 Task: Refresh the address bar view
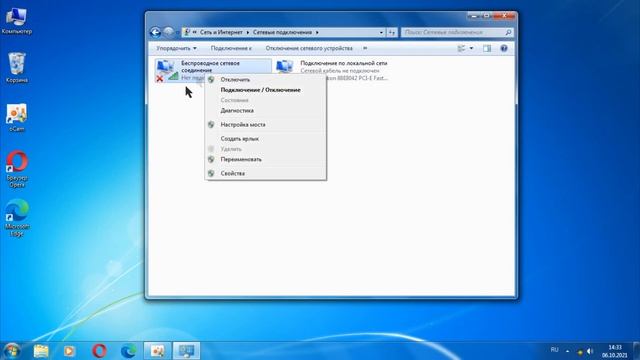(391, 32)
